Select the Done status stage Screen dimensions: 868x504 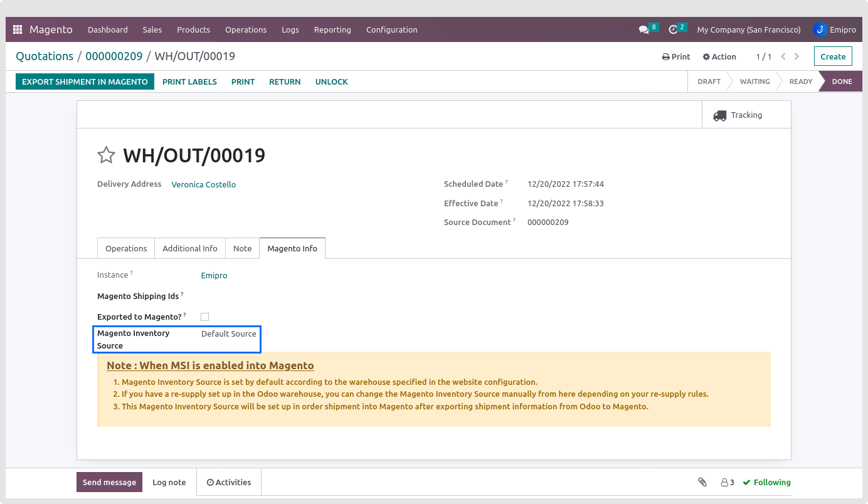coord(841,81)
